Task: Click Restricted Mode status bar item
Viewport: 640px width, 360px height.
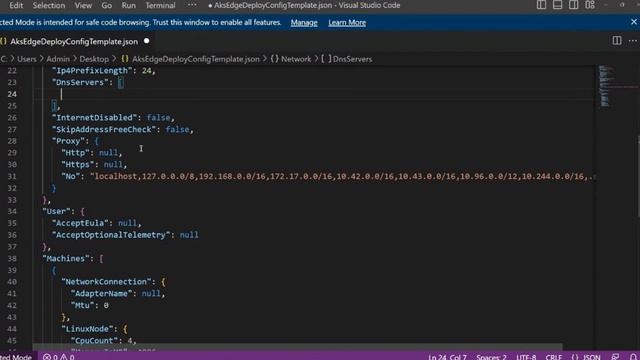Action: pos(16,357)
